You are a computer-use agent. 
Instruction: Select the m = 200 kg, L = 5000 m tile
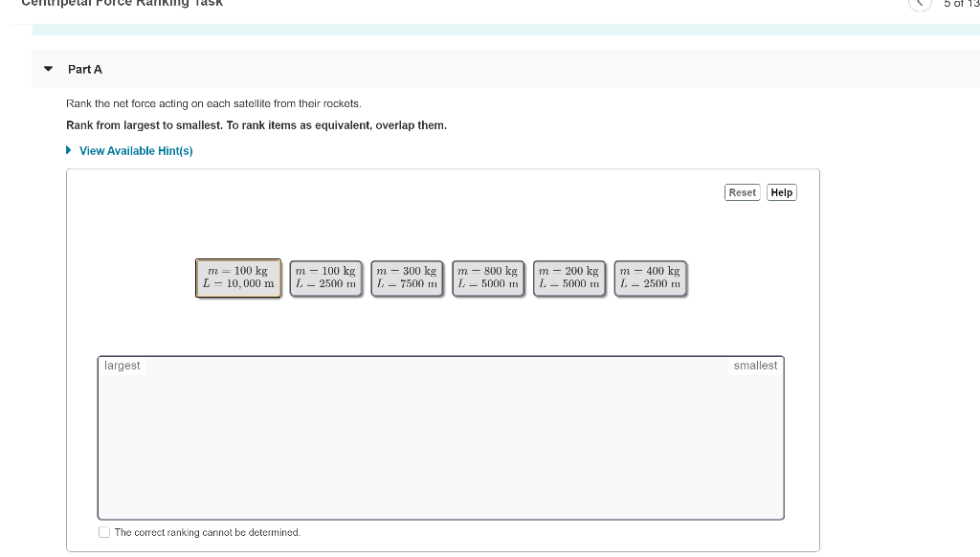(x=569, y=277)
